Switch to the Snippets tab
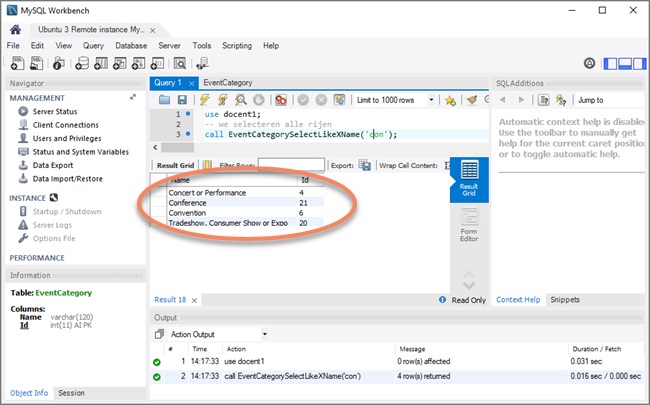The image size is (650, 405). coord(565,300)
